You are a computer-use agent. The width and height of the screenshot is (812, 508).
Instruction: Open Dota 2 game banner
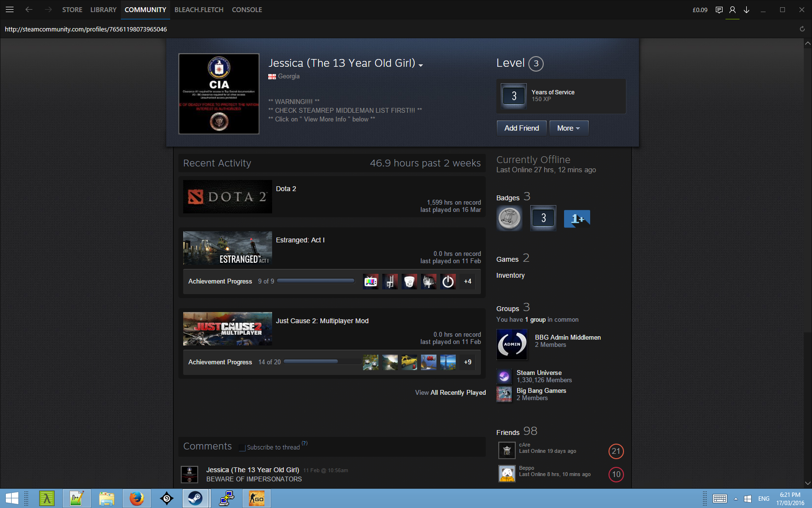click(228, 197)
